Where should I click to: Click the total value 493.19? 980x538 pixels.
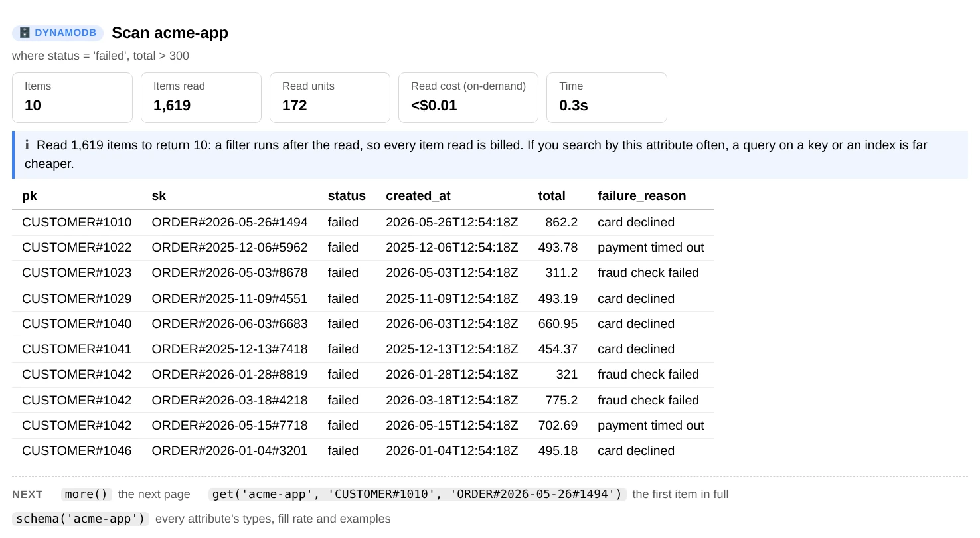point(558,299)
